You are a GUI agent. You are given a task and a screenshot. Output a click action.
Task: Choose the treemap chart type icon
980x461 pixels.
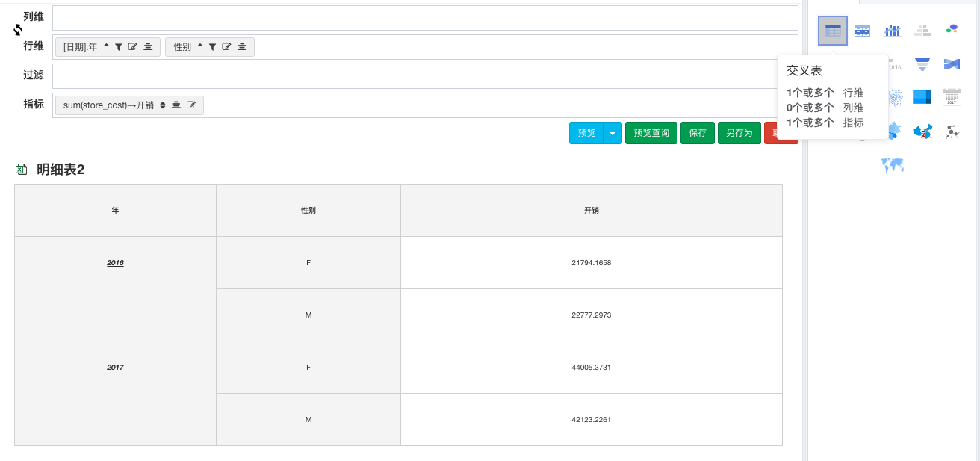point(922,97)
